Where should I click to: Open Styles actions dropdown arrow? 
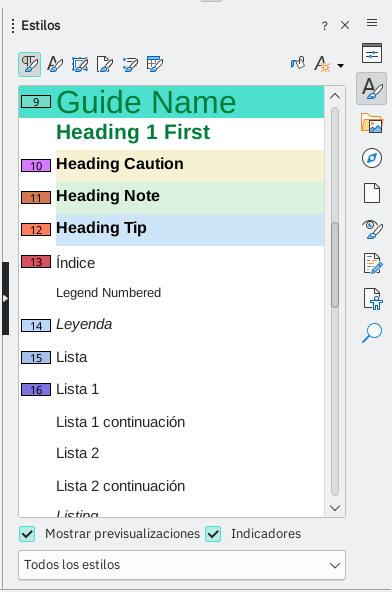point(341,66)
